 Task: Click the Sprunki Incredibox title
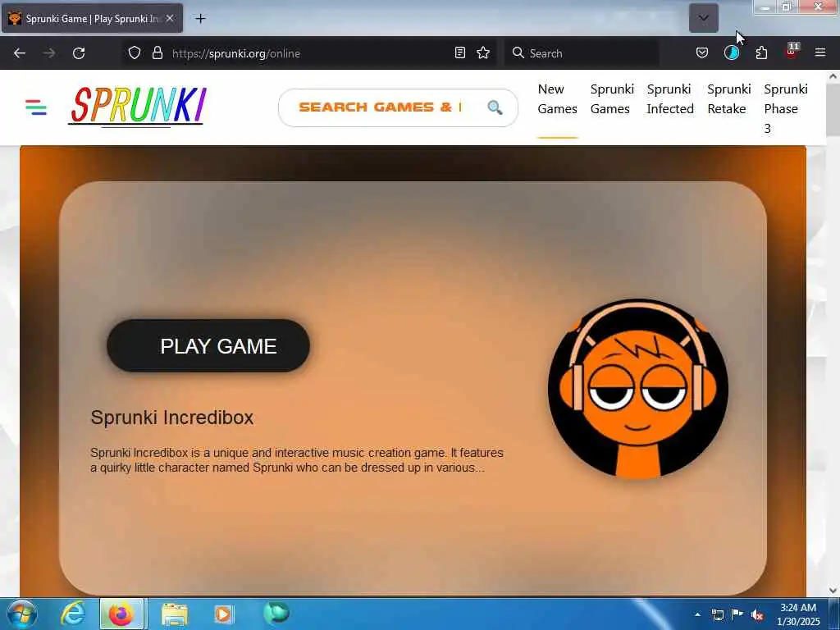click(x=172, y=418)
